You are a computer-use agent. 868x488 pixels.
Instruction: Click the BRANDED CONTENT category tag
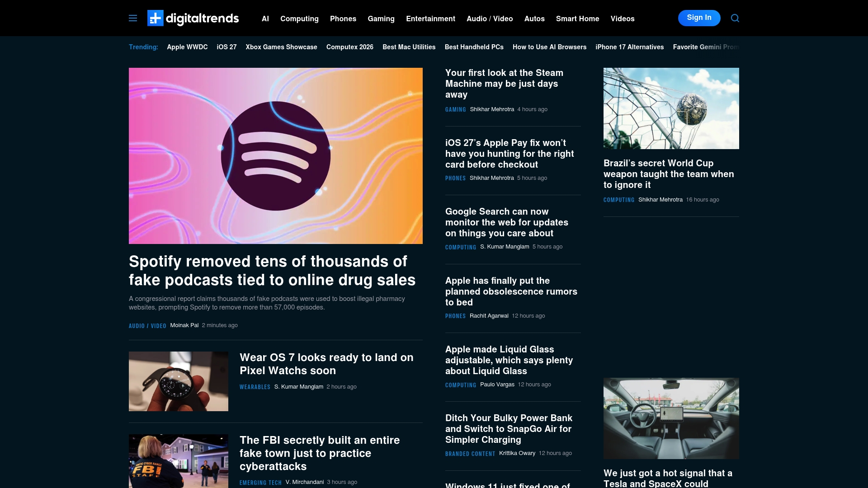point(470,454)
